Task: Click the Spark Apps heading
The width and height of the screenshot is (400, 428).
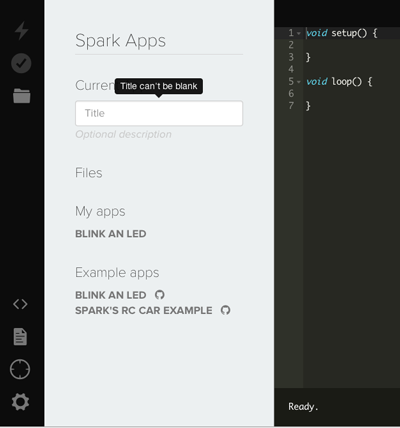Action: pyautogui.click(x=120, y=41)
